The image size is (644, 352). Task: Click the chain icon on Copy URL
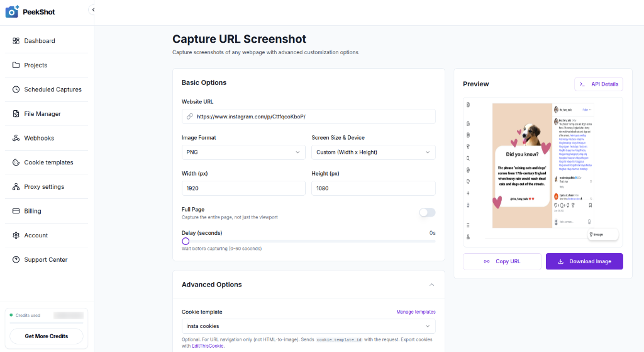(487, 261)
